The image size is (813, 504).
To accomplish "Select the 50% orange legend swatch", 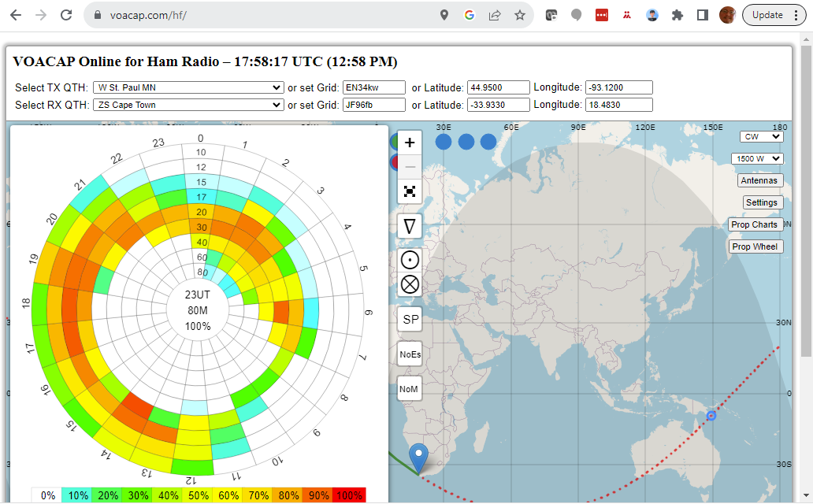I will (197, 495).
